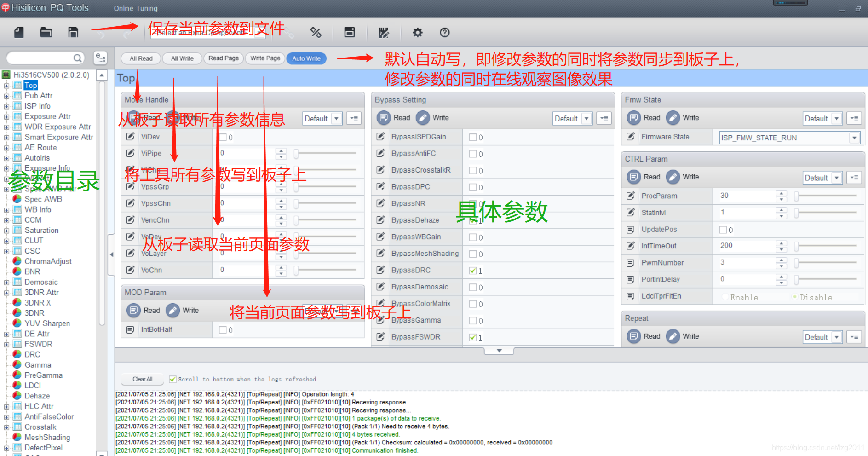Open Default dropdown in Repeat panel
Screen dimensions: 868x456
coord(823,337)
